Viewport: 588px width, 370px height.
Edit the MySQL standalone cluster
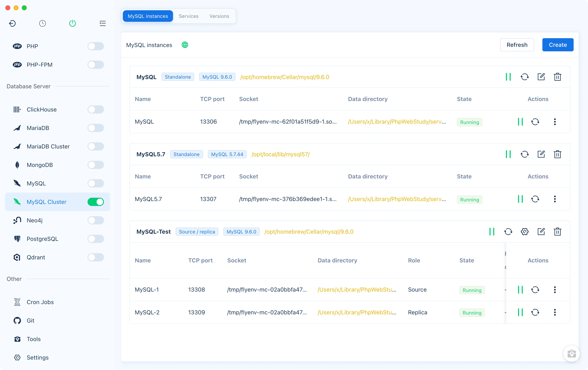coord(541,77)
